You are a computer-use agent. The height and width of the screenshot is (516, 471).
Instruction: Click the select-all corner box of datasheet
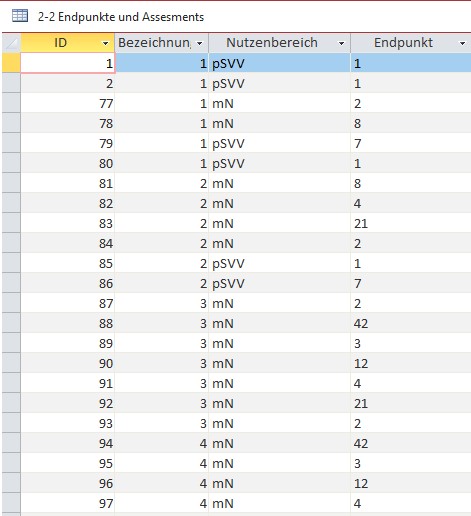click(11, 43)
